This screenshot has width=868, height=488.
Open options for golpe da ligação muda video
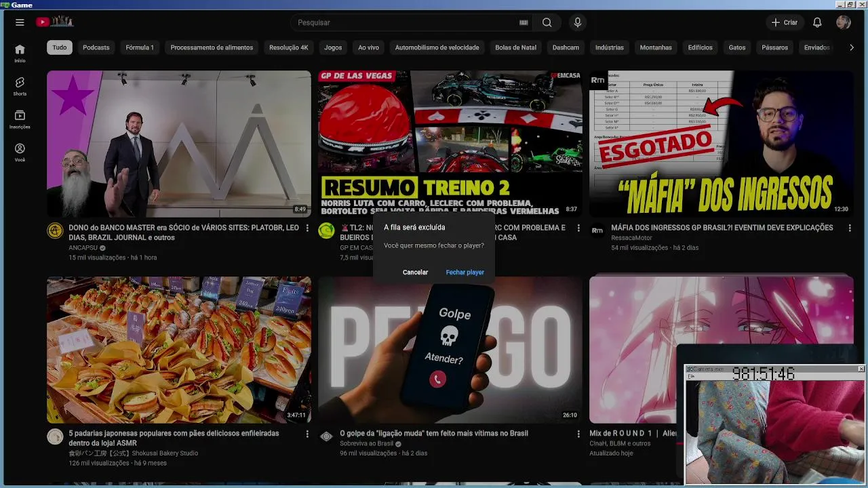(x=578, y=434)
